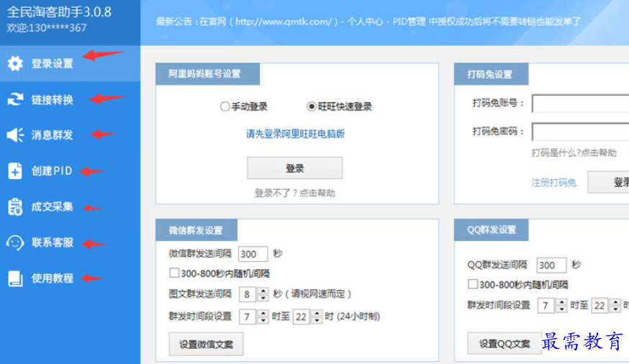Click the 设置微信文案 button
The height and width of the screenshot is (364, 629).
(x=206, y=344)
